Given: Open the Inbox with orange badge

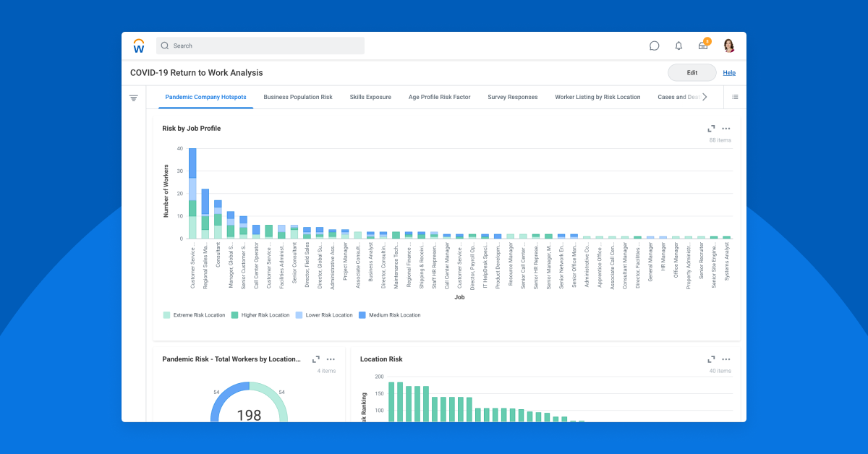Looking at the screenshot, I should pos(702,45).
